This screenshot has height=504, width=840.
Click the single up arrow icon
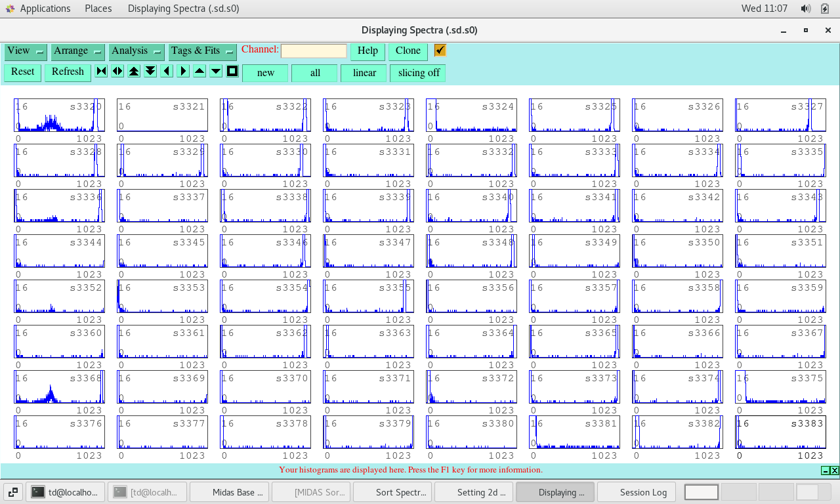coord(199,72)
